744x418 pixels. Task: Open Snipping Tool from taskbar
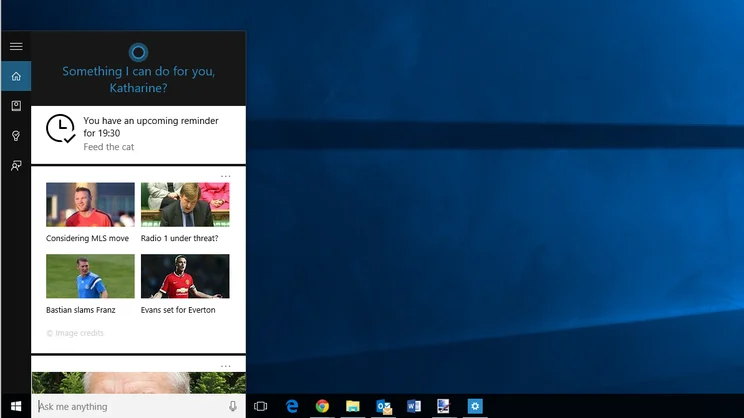pyautogui.click(x=444, y=406)
